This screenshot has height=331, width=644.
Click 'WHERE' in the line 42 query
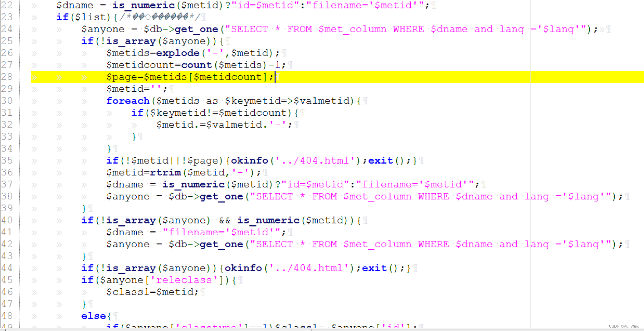click(434, 244)
